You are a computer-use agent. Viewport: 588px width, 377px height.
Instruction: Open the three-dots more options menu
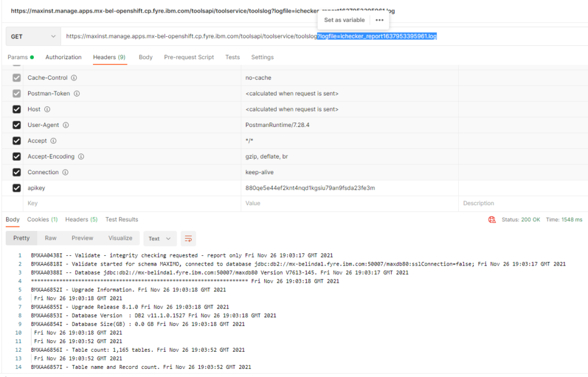(x=380, y=20)
